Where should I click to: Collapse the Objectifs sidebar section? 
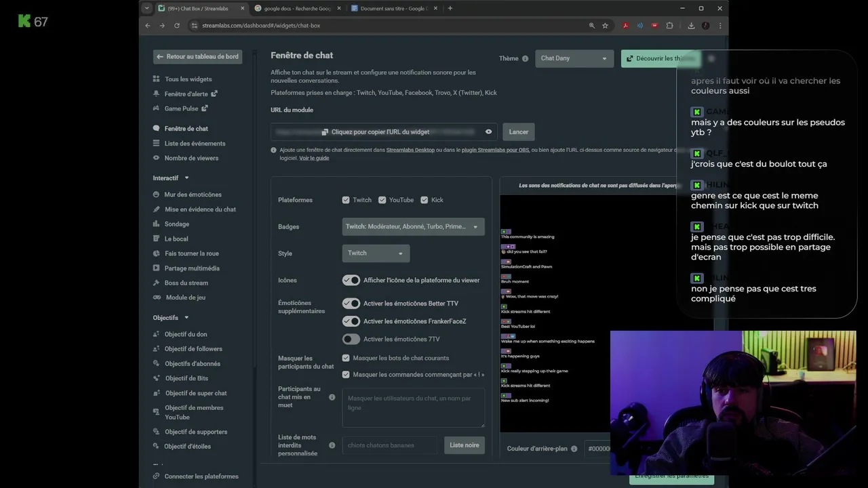pos(186,318)
